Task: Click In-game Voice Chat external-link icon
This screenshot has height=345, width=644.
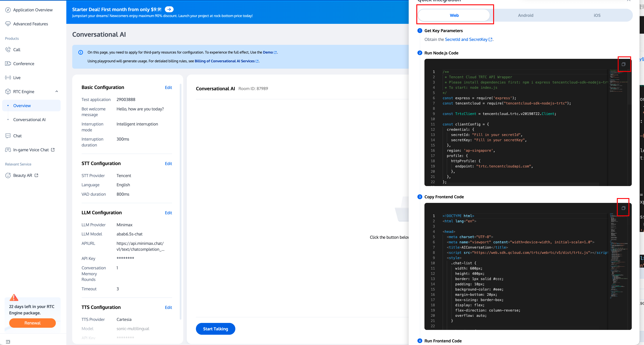Action: point(53,150)
